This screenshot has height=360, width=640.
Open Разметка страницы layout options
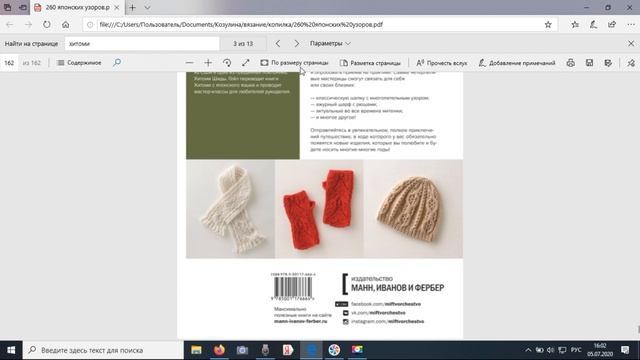tap(370, 63)
